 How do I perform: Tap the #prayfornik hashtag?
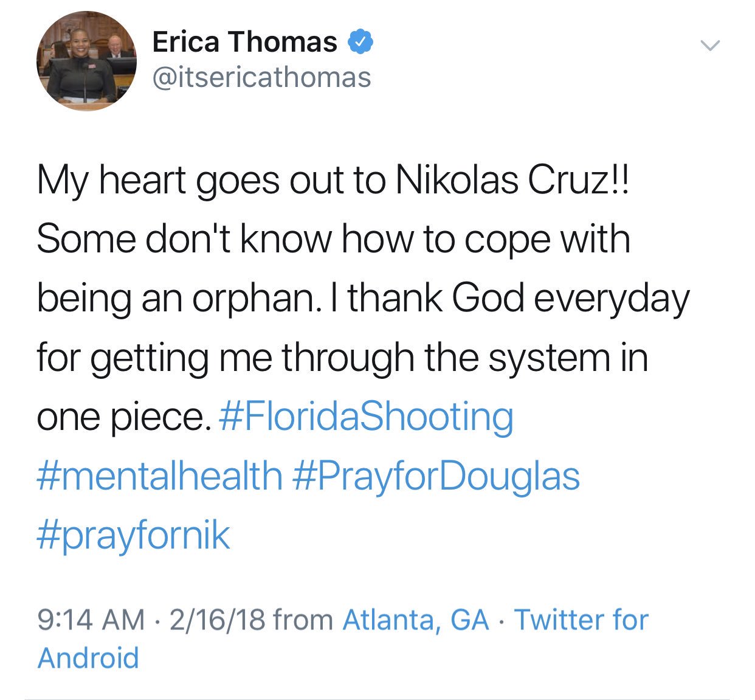point(134,536)
